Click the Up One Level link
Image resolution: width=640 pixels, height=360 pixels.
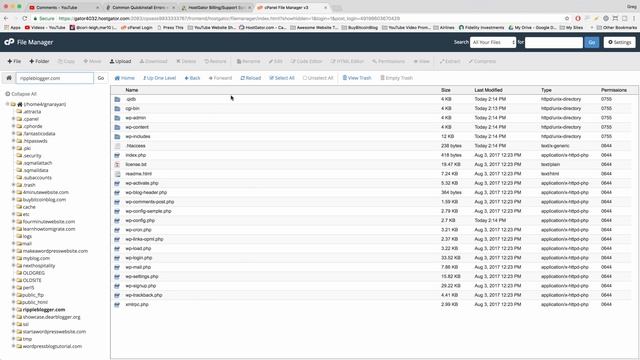pyautogui.click(x=159, y=78)
